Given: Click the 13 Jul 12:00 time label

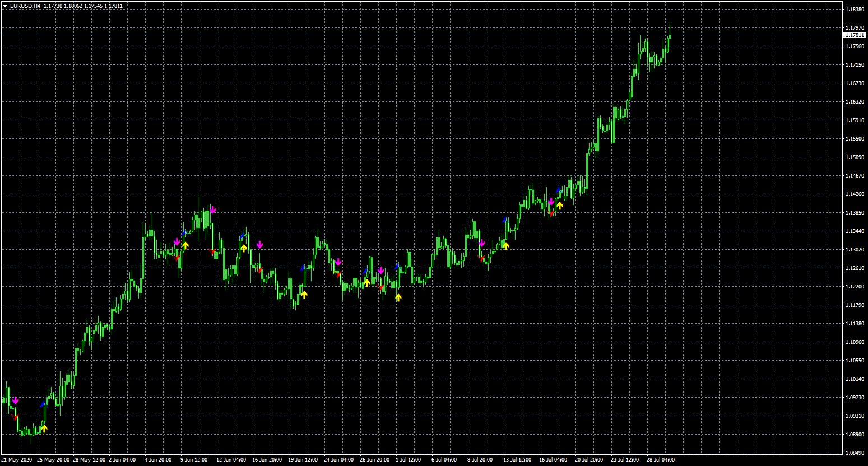Looking at the screenshot, I should pos(518,460).
